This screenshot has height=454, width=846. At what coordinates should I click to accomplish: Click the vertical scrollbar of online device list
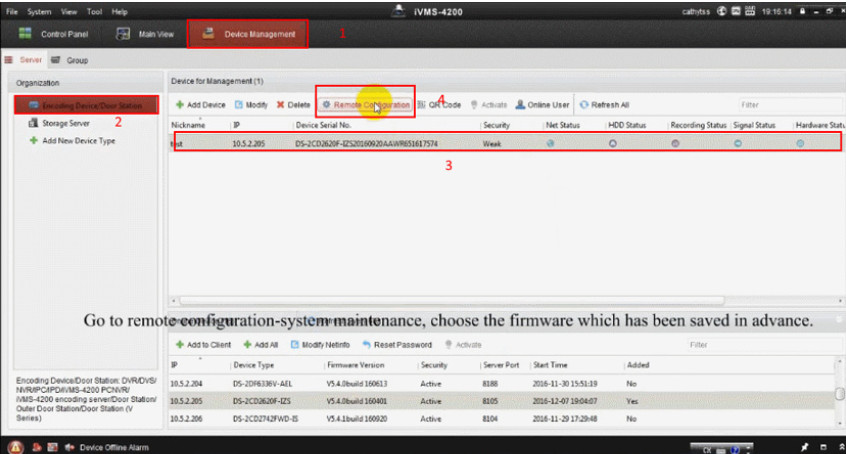pos(840,393)
